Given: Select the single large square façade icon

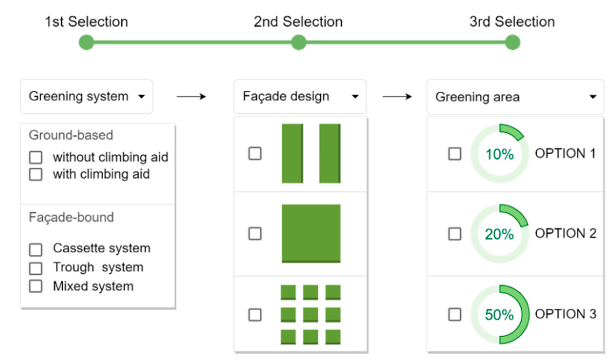Looking at the screenshot, I should click(311, 233).
